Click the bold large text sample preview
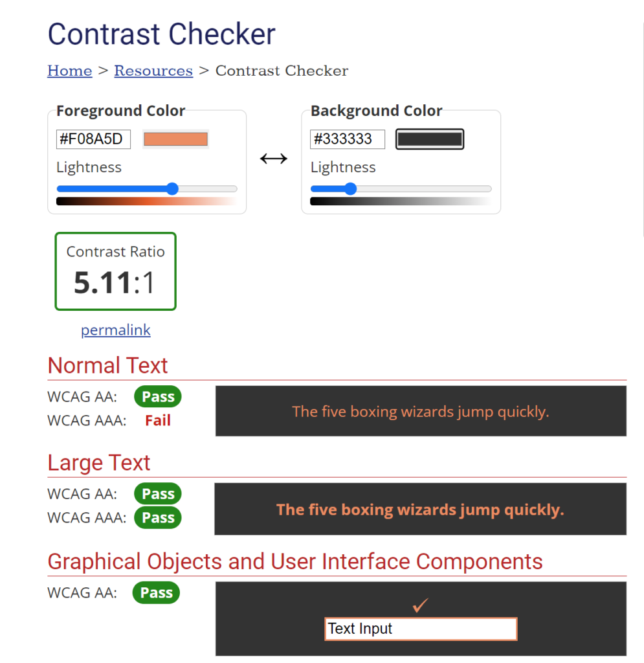Screen dimensions: 644x663 click(421, 509)
